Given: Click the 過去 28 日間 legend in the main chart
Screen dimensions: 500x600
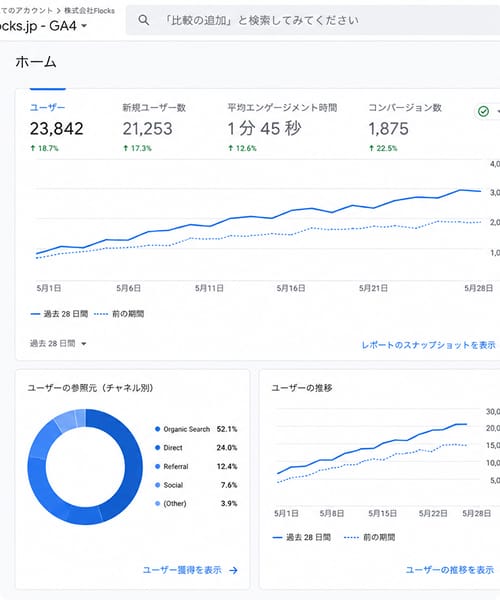Looking at the screenshot, I should (59, 314).
